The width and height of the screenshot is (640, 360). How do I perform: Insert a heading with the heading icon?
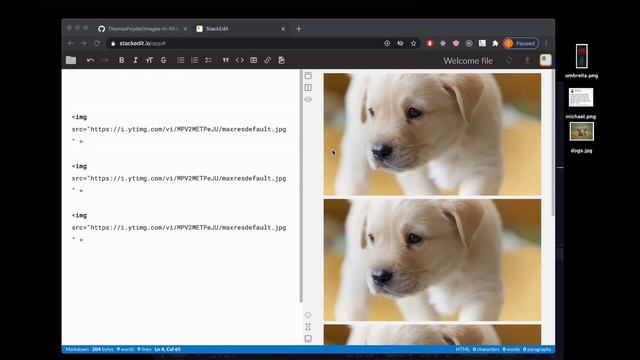(149, 60)
